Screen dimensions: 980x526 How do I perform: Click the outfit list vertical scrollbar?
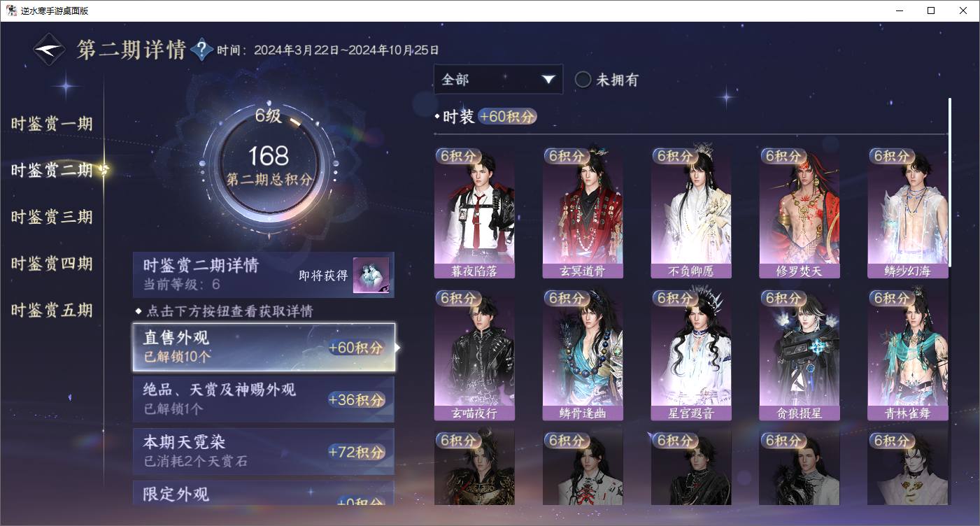click(949, 182)
